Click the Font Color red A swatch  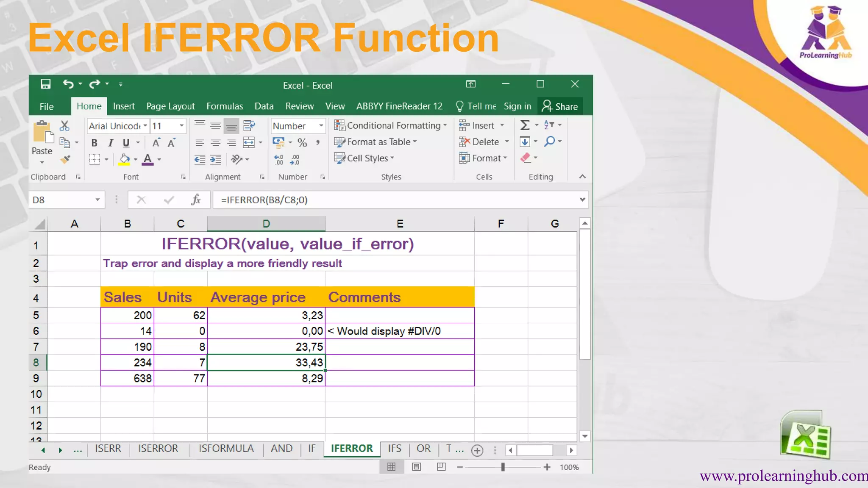[x=147, y=159]
